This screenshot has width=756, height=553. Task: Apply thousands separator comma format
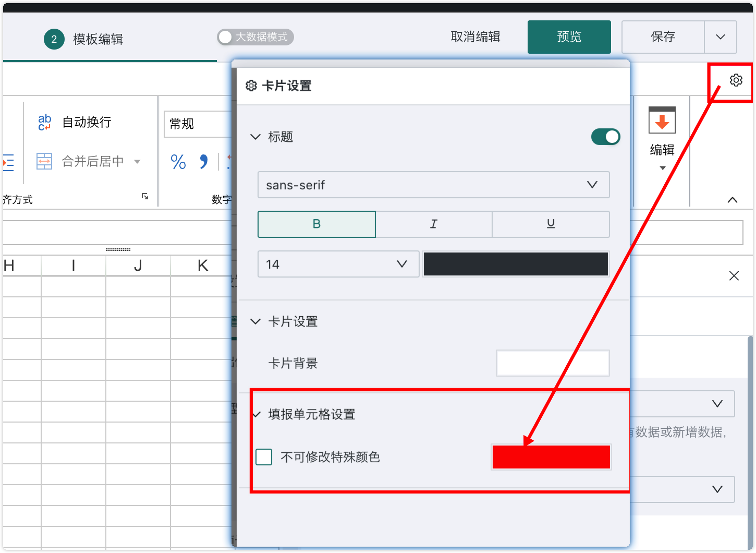pyautogui.click(x=203, y=162)
